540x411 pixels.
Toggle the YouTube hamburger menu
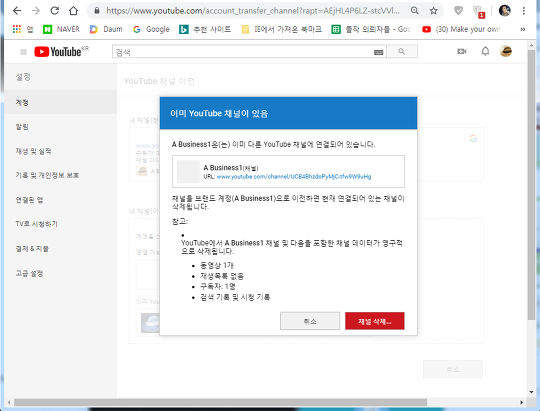tap(23, 52)
